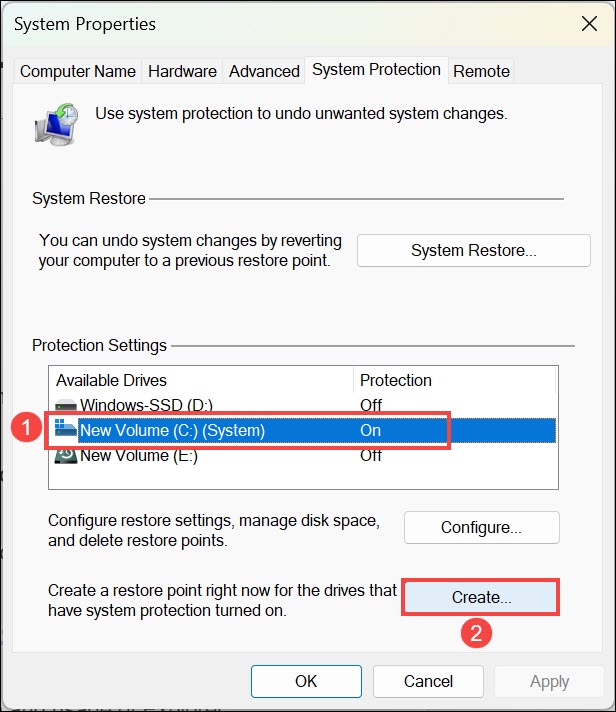Click the system protection computer shield icon
Screen dimensions: 616x712
coord(58,122)
